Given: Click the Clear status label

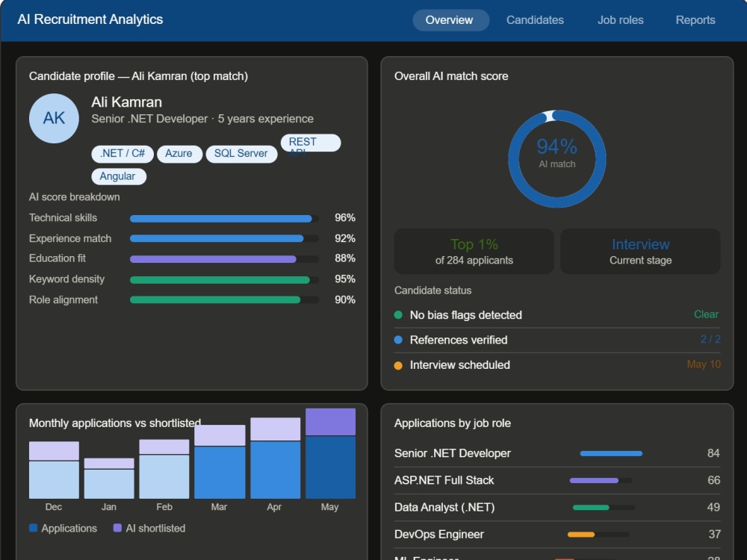Looking at the screenshot, I should [706, 314].
